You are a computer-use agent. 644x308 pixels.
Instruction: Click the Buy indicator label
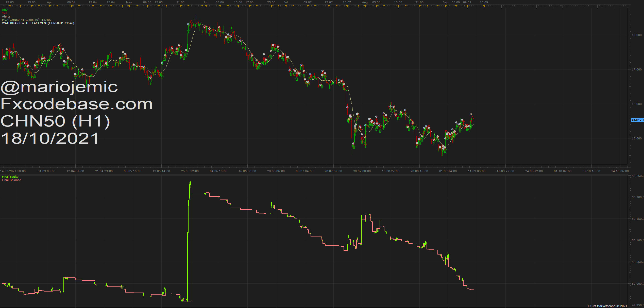tap(5, 10)
